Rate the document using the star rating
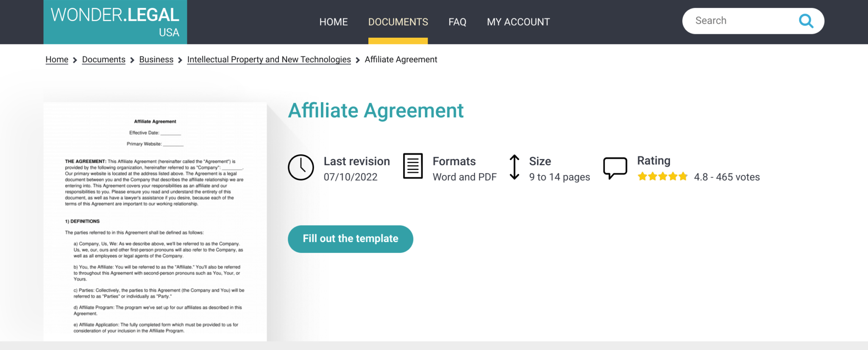Viewport: 868px width, 350px height. point(662,176)
